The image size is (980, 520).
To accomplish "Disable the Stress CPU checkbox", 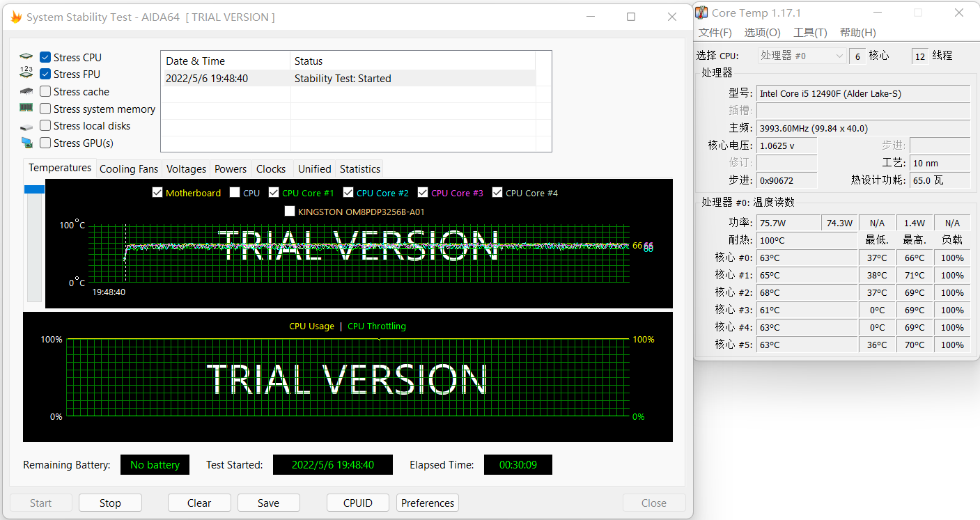I will (x=45, y=57).
